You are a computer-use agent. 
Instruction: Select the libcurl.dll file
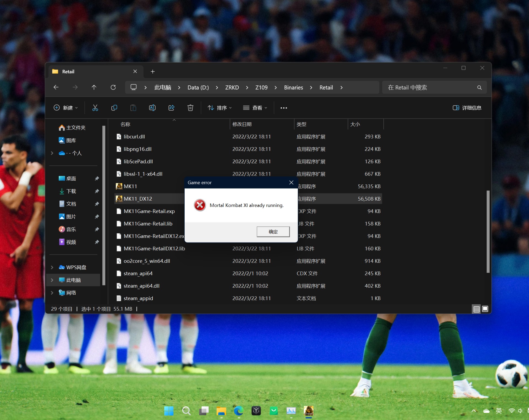pyautogui.click(x=248, y=137)
